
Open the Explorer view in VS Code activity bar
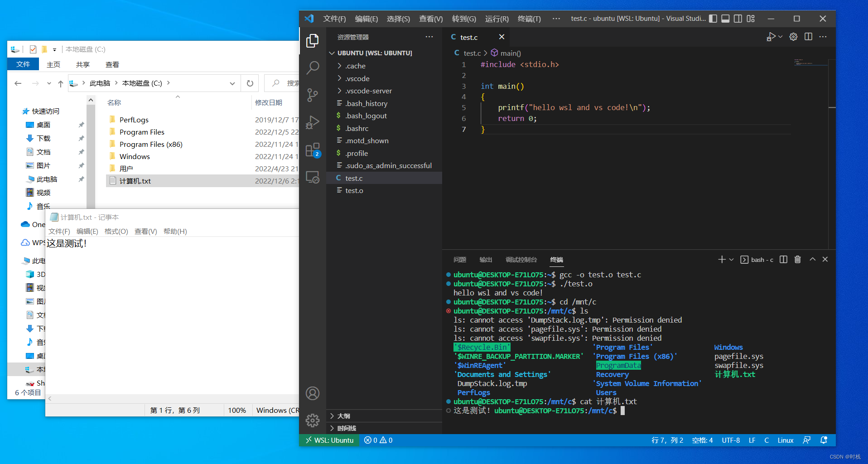tap(312, 41)
